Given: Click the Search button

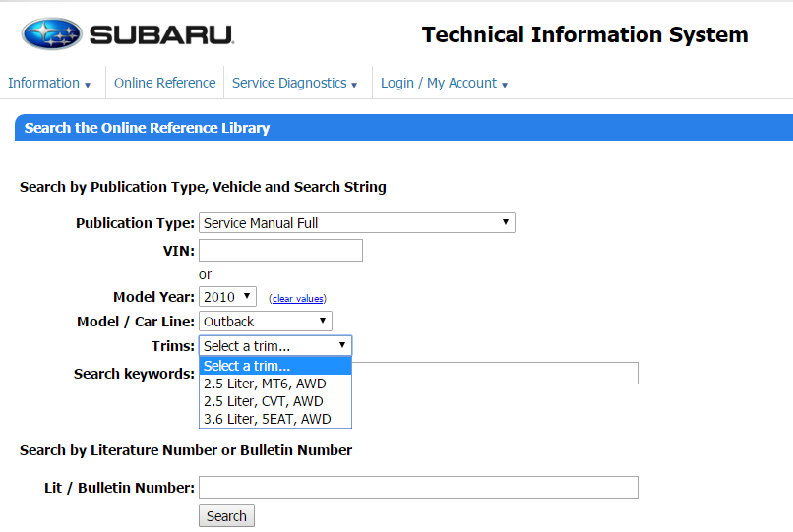Looking at the screenshot, I should point(226,516).
